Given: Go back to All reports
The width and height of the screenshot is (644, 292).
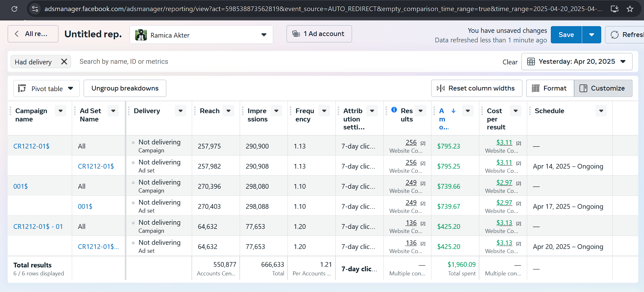Looking at the screenshot, I should (33, 34).
